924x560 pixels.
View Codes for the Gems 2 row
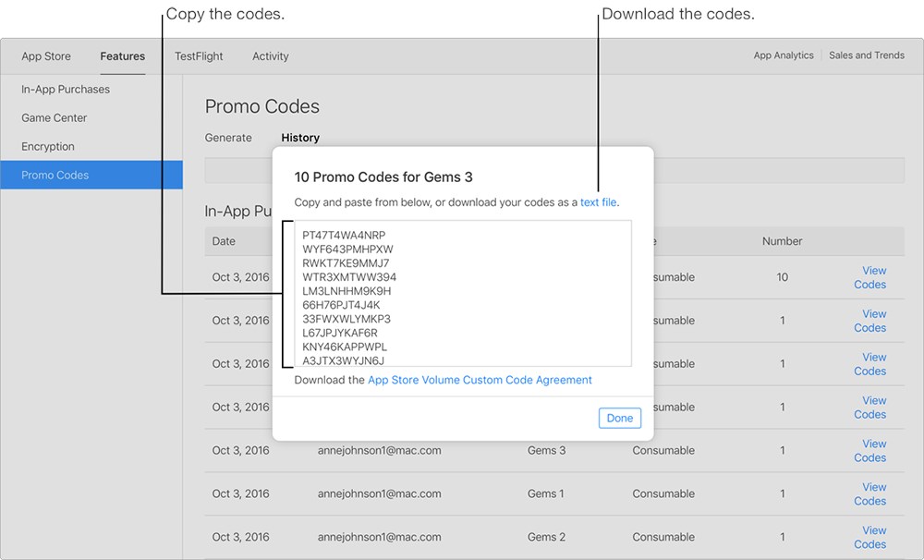pyautogui.click(x=870, y=537)
